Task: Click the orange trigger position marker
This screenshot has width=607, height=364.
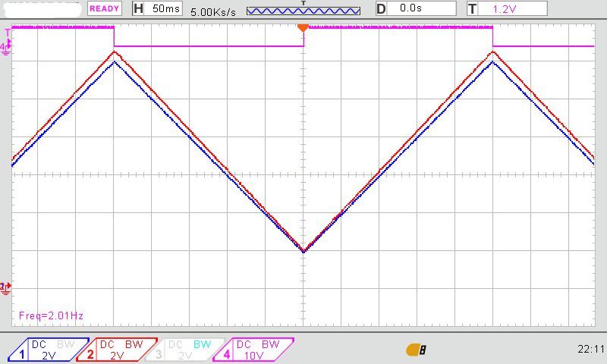Action: [303, 28]
